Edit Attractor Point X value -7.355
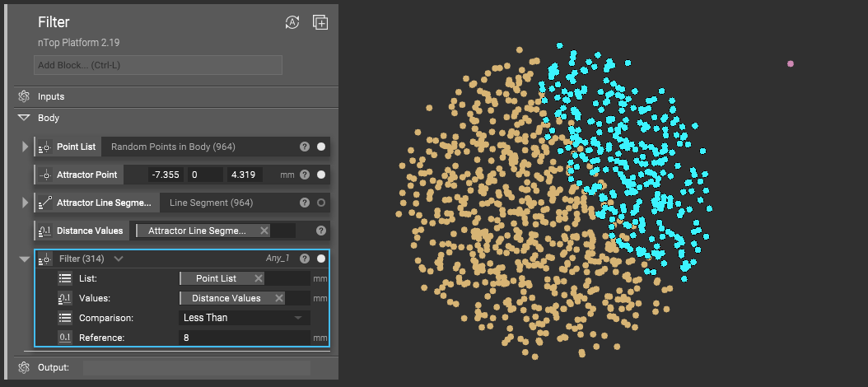 [x=166, y=175]
